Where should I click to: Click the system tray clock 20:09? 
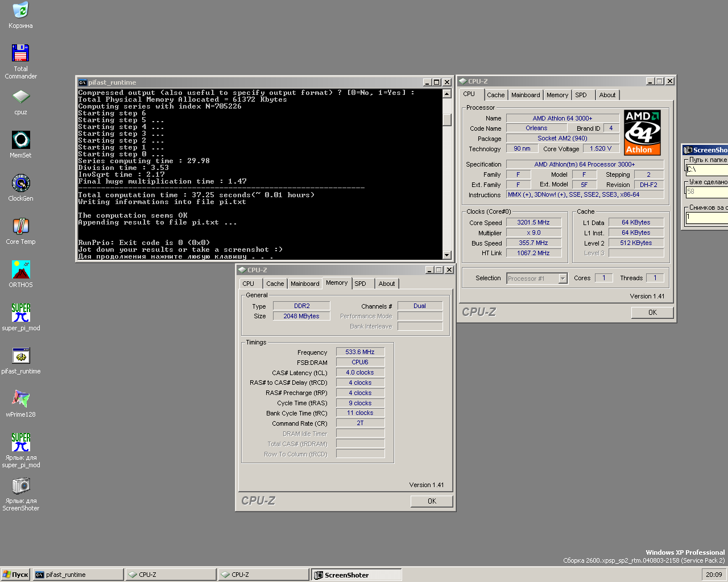[714, 575]
